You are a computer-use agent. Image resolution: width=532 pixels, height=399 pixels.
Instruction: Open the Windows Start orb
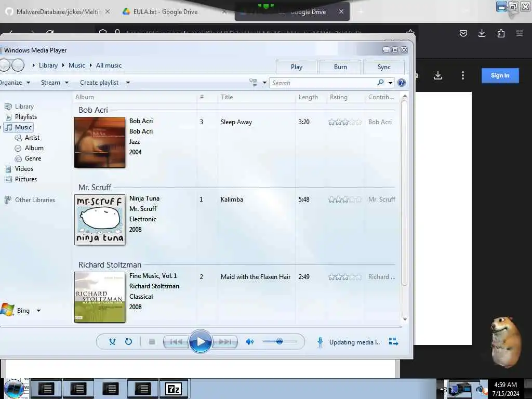14,389
